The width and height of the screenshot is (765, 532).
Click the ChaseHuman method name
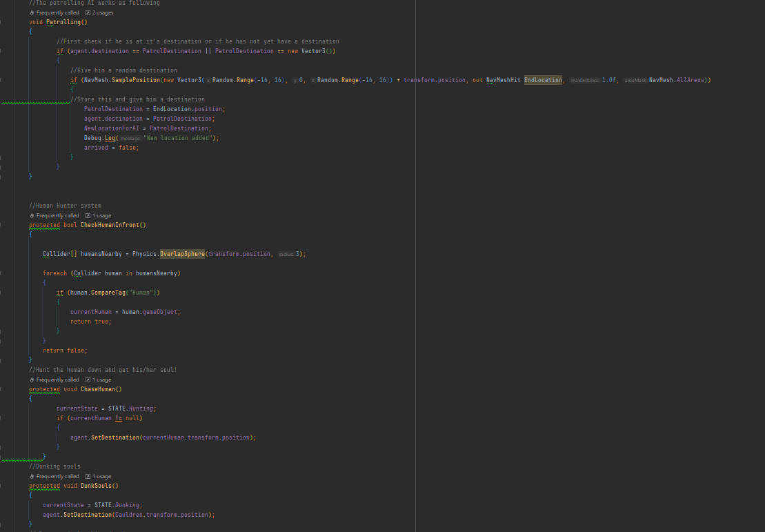point(97,389)
